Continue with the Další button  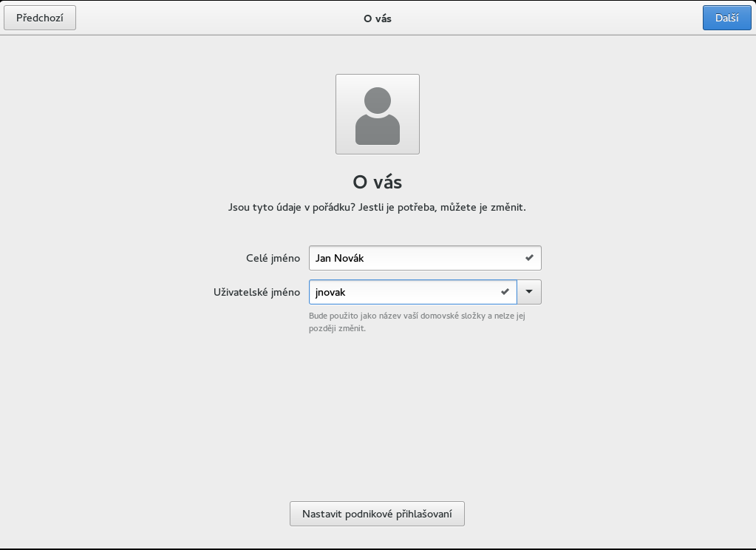(726, 18)
